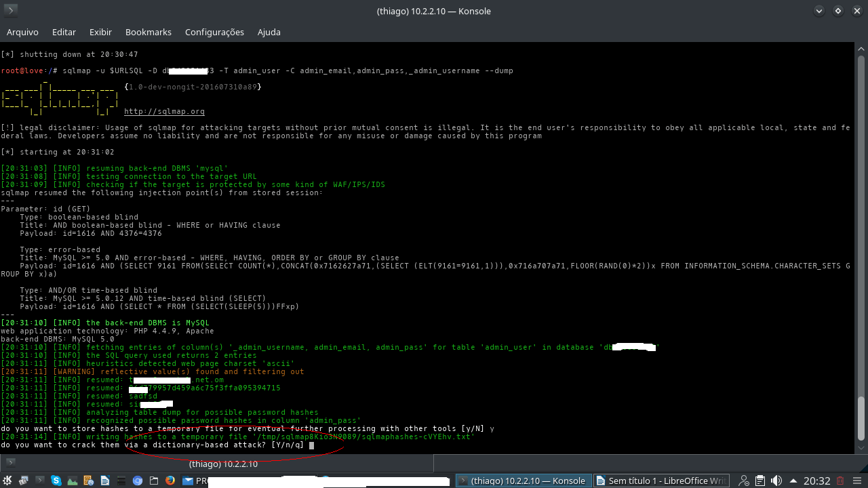Screen dimensions: 868x488
Task: Switch to the LibreOffice Writer taskbar window
Action: click(x=662, y=481)
